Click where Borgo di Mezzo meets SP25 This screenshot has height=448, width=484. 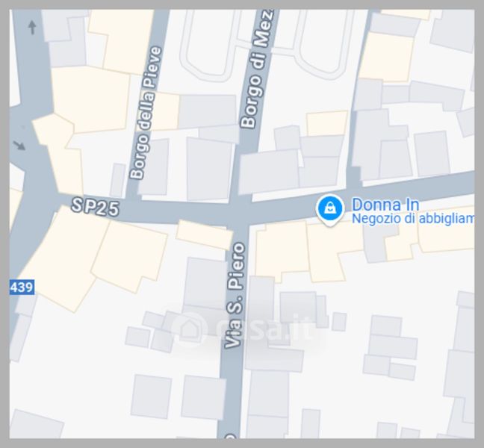[241, 201]
